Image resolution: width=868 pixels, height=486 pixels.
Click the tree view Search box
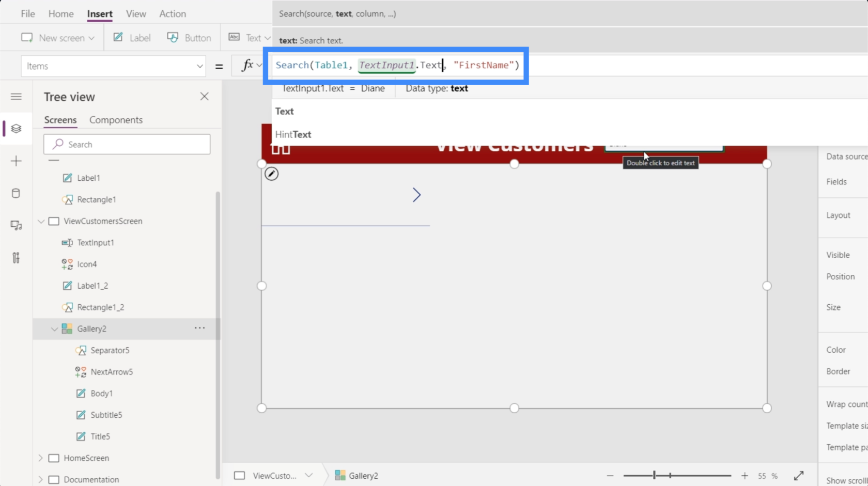[127, 144]
